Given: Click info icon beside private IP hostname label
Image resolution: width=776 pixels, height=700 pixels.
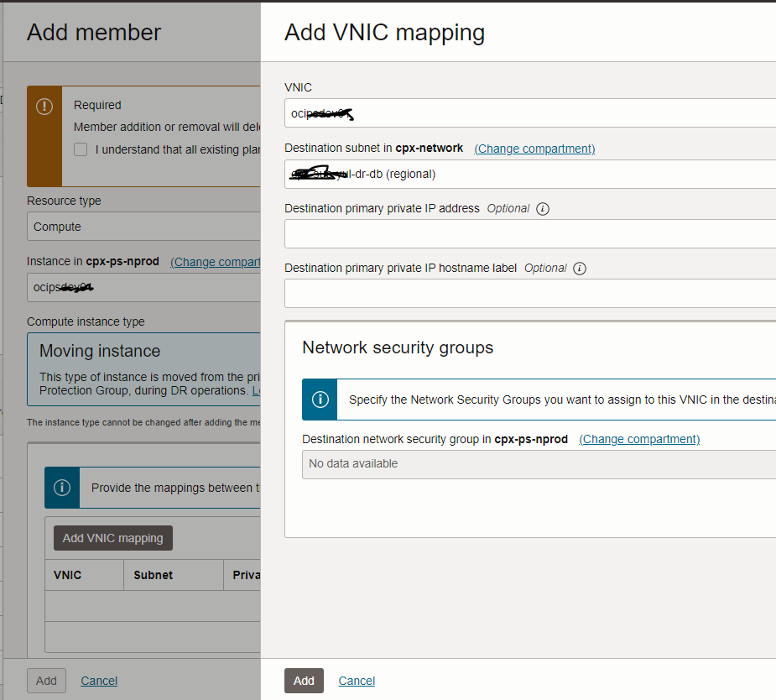Looking at the screenshot, I should click(x=579, y=269).
